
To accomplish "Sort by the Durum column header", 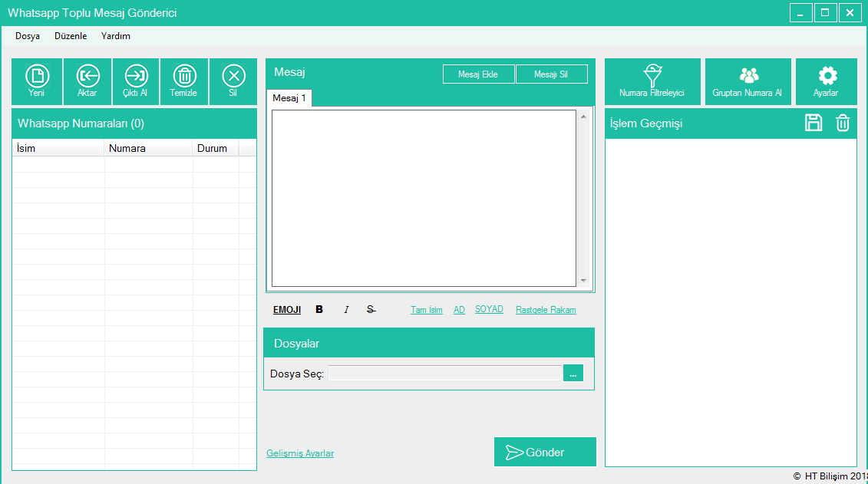I will 216,148.
